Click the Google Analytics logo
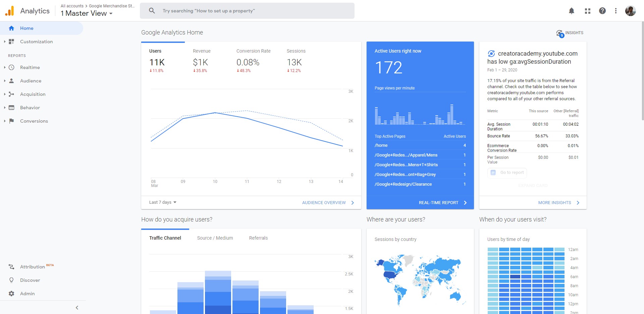The height and width of the screenshot is (314, 644). point(10,11)
